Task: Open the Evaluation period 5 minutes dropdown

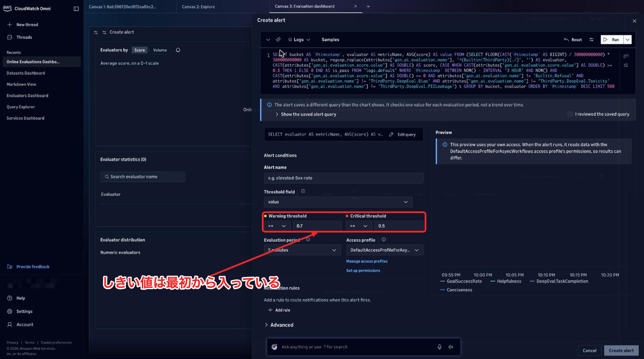Action: [303, 250]
